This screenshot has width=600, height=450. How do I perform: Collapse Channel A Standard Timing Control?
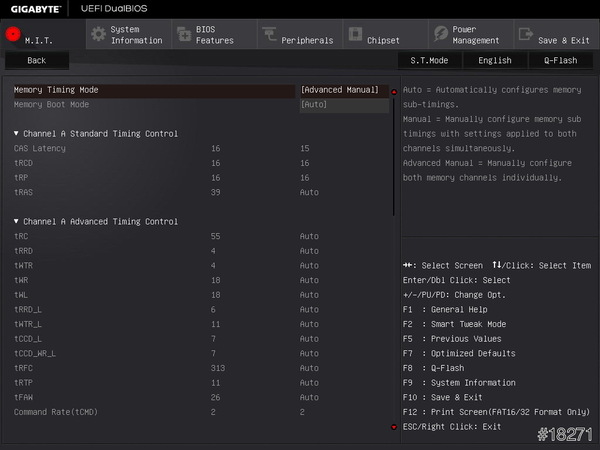click(x=17, y=133)
